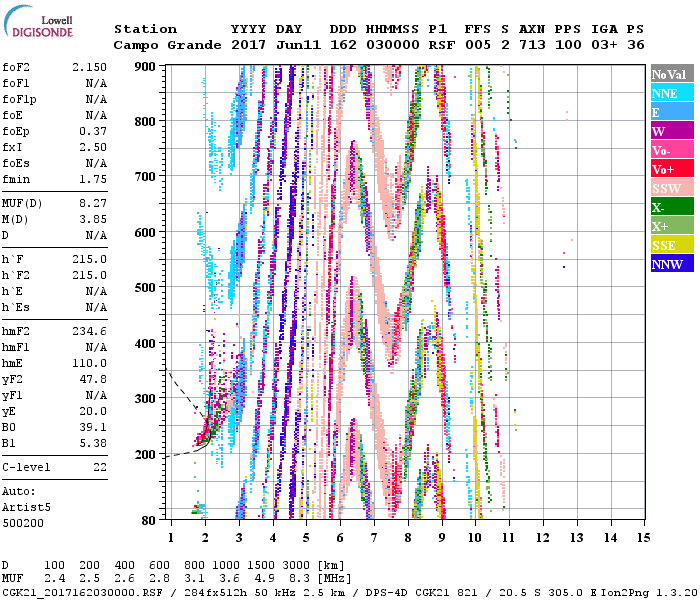The width and height of the screenshot is (700, 600).
Task: Select the MUF(D) value 8.27
Action: click(x=92, y=203)
